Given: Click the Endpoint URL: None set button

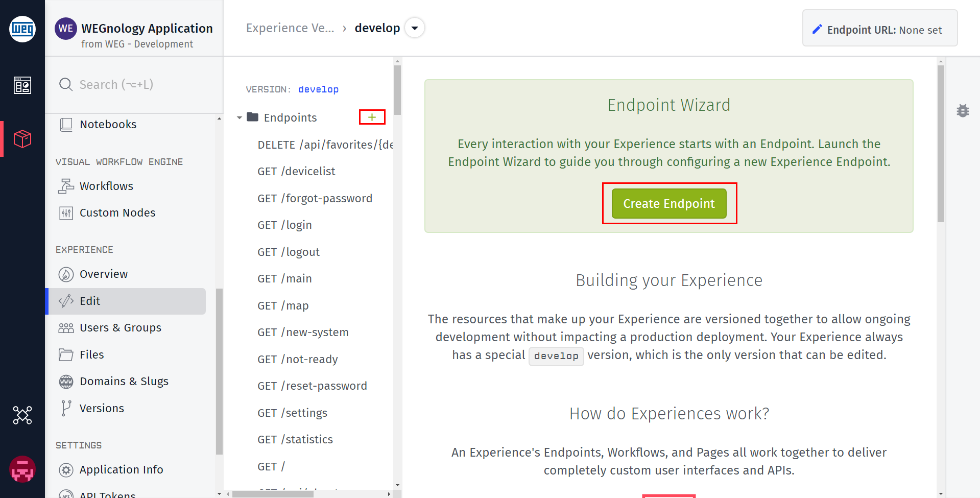Looking at the screenshot, I should [x=880, y=28].
